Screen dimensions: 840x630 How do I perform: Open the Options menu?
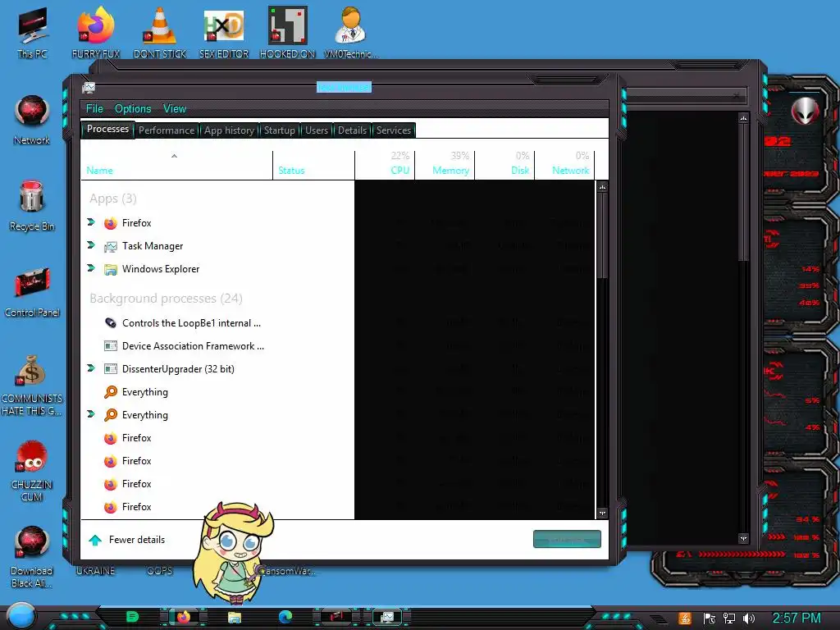click(133, 109)
